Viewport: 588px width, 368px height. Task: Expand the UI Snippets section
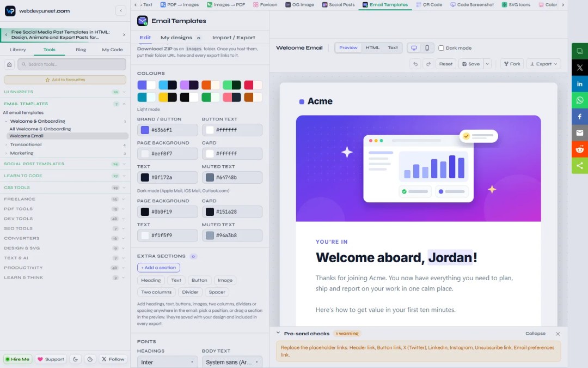(124, 92)
